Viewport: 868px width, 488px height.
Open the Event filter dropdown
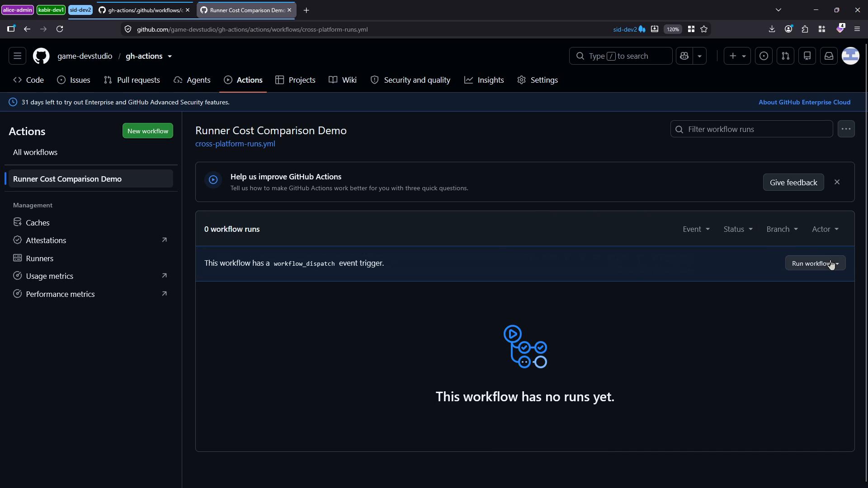(696, 229)
